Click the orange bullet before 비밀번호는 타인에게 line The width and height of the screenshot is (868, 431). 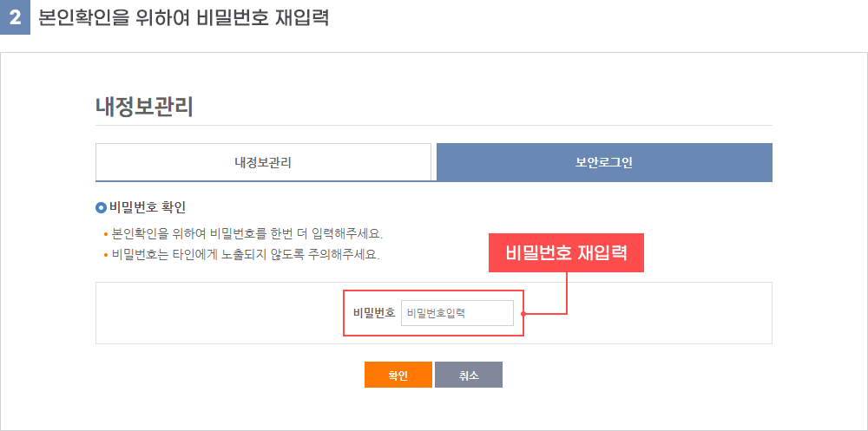click(x=106, y=256)
